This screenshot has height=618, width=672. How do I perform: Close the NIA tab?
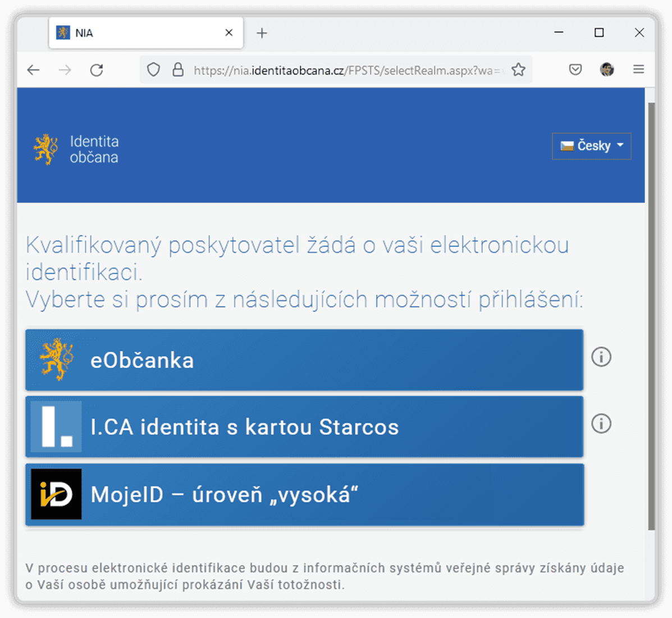coord(229,33)
